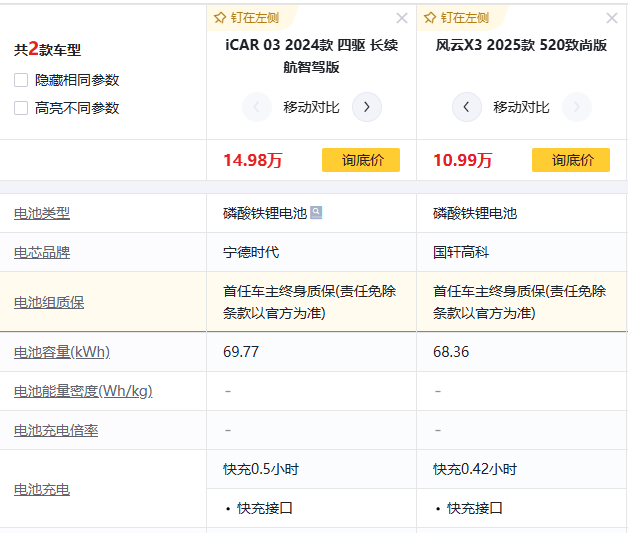Check 隐藏相同参数 checkbox
628x533 pixels.
pyautogui.click(x=21, y=80)
